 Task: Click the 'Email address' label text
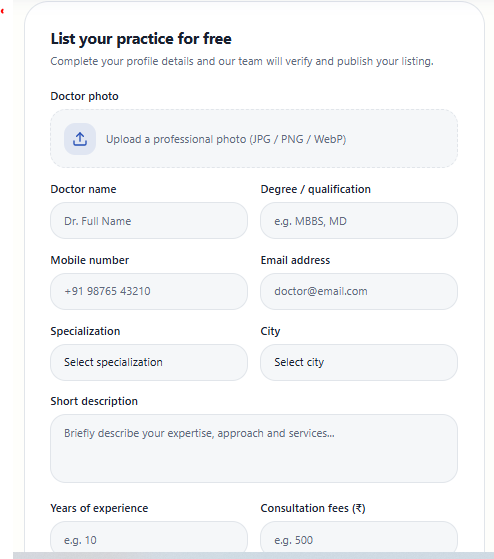(x=295, y=260)
